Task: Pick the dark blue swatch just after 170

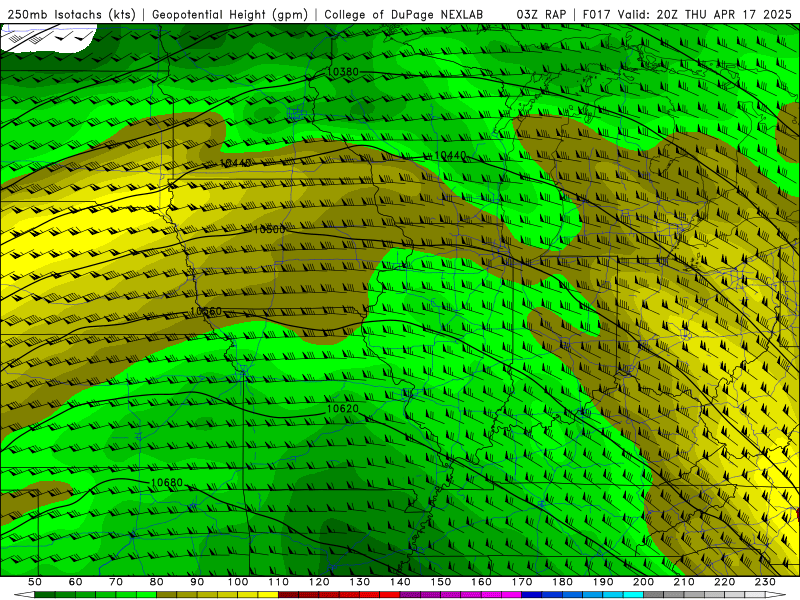Action: 532,595
